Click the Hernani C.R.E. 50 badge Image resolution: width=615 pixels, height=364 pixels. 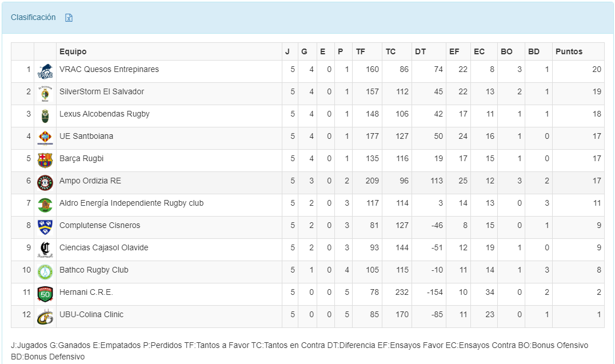tap(45, 294)
